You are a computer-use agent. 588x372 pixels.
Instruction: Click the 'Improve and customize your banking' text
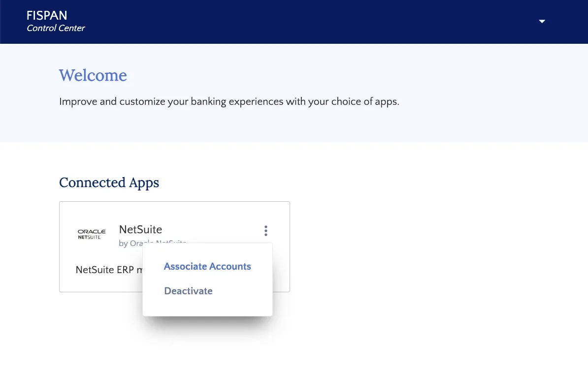pyautogui.click(x=229, y=101)
